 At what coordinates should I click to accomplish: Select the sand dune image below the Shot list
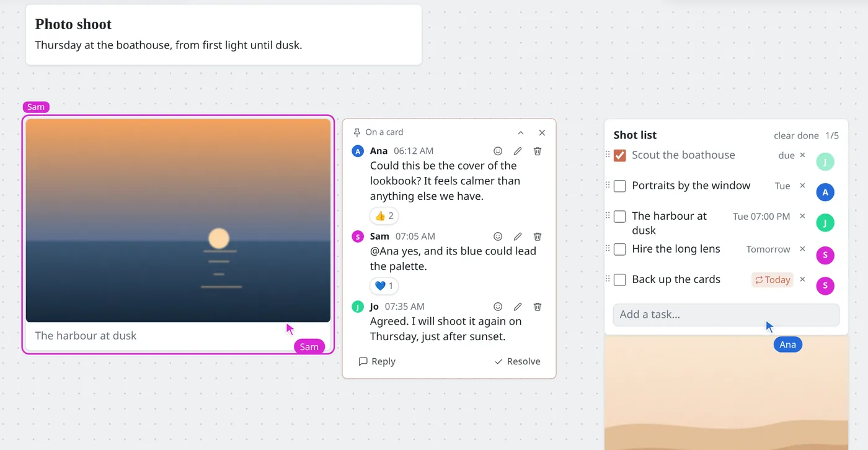726,393
